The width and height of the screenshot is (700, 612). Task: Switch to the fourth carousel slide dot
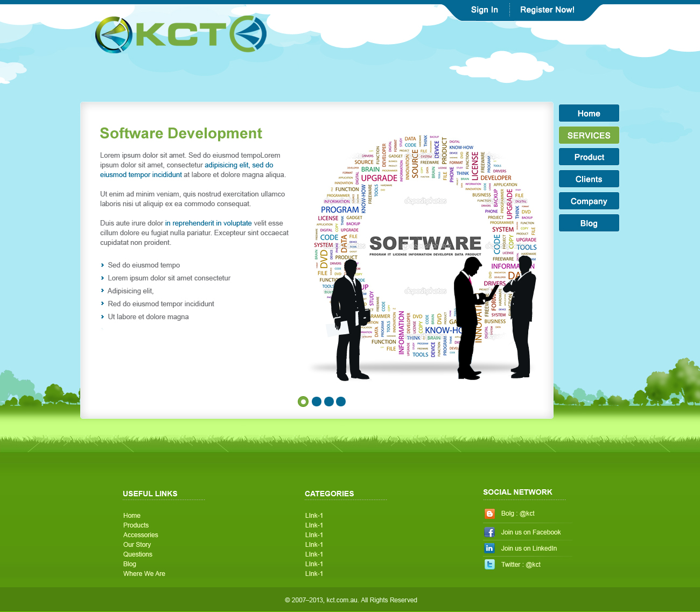click(x=341, y=402)
